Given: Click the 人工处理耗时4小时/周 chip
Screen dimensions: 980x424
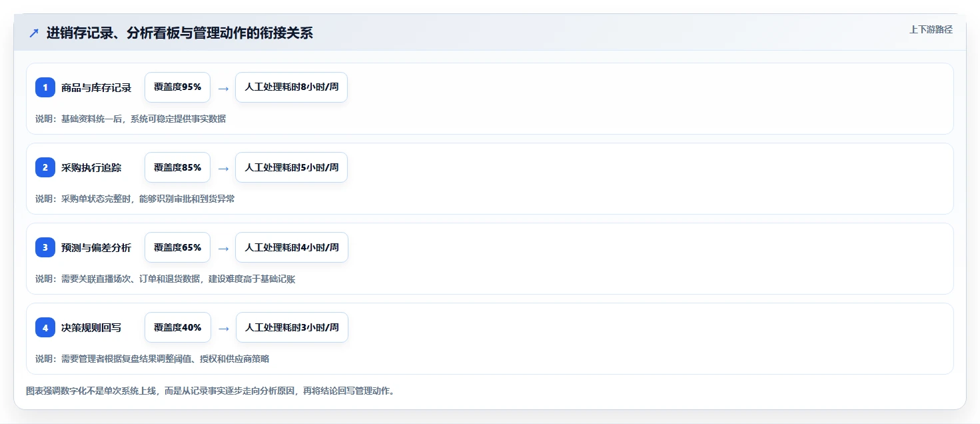Looking at the screenshot, I should click(x=292, y=247).
